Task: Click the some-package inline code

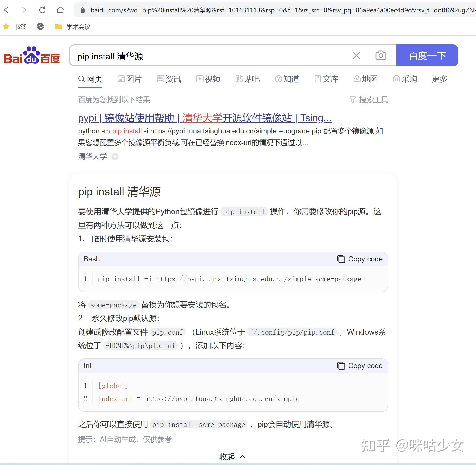Action: 114,305
